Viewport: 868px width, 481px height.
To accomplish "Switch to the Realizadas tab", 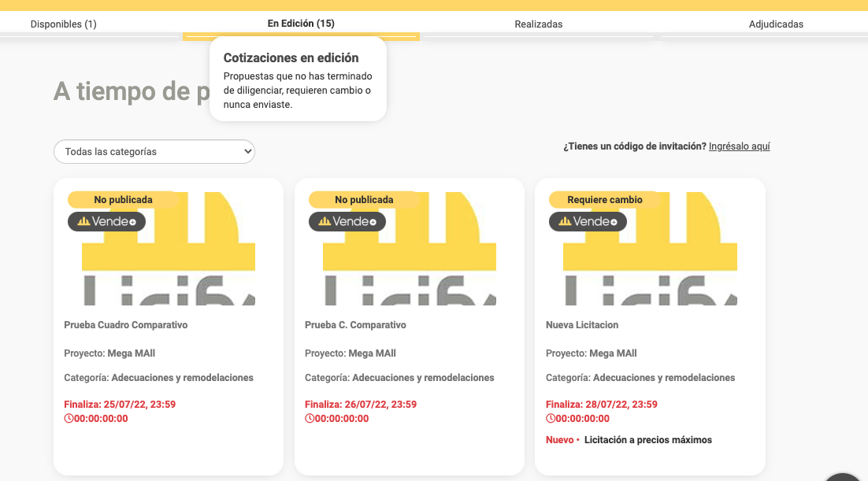I will pos(538,24).
